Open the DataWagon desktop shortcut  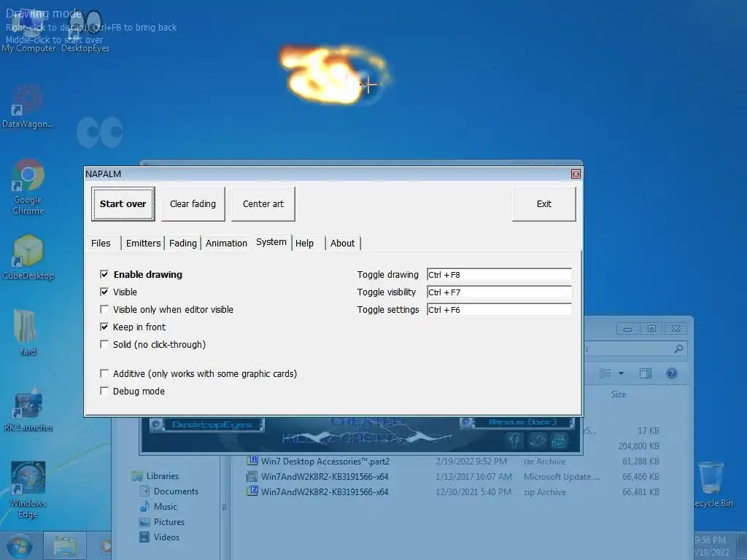click(28, 107)
